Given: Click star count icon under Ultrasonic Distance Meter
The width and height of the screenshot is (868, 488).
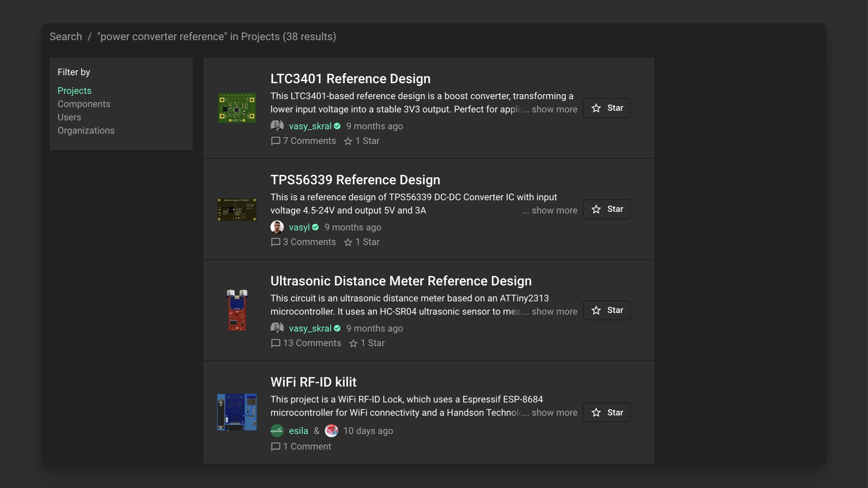Looking at the screenshot, I should pos(353,343).
